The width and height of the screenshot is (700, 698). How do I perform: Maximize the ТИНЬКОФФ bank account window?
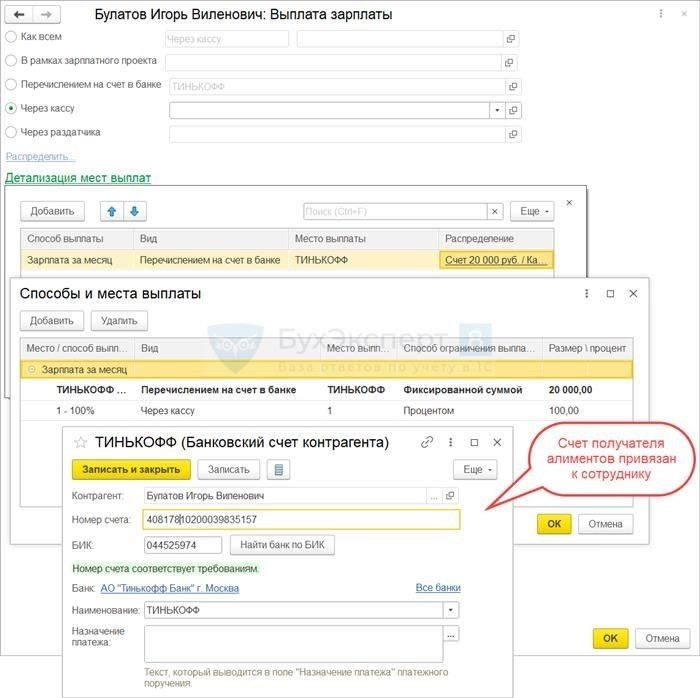(x=474, y=442)
